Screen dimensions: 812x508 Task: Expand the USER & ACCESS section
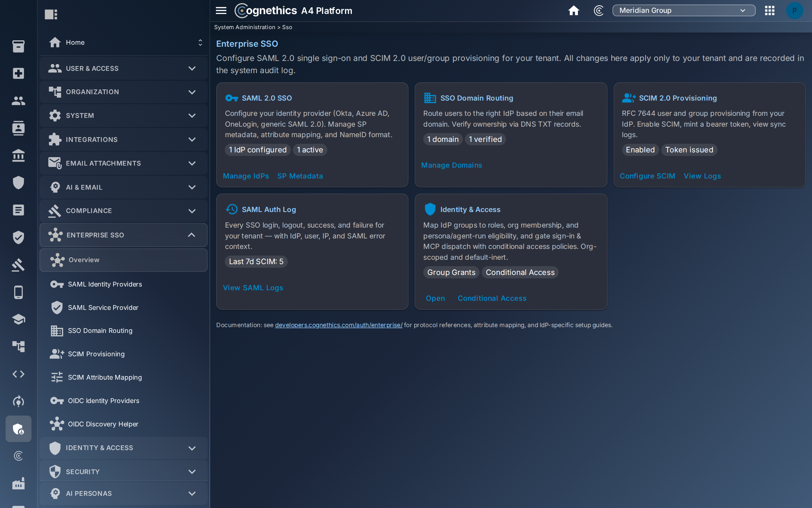point(123,68)
